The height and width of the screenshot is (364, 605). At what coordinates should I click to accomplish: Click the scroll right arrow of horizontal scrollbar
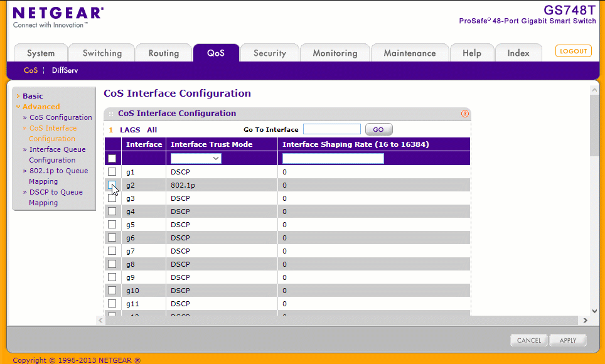tap(585, 320)
